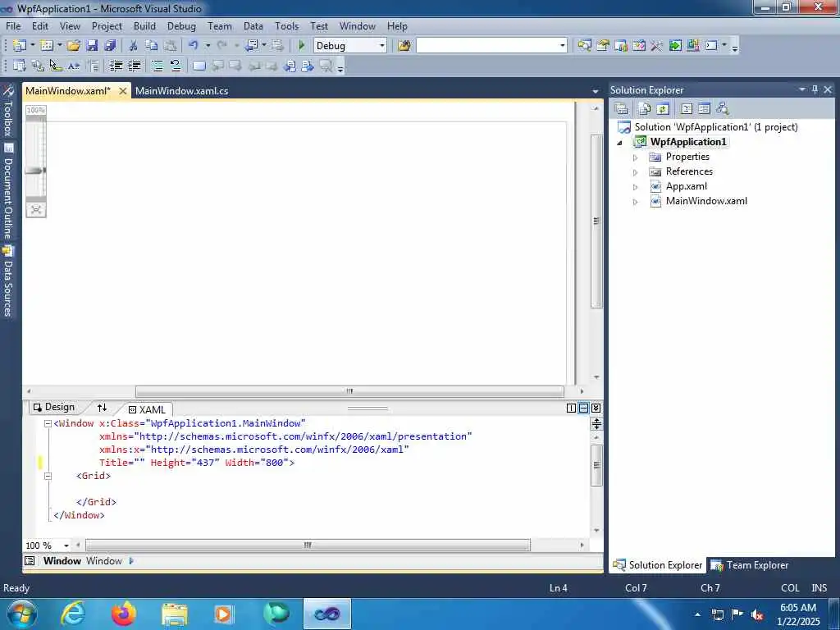Open the 100 % editor zoom dropdown
This screenshot has height=630, width=840.
point(66,546)
